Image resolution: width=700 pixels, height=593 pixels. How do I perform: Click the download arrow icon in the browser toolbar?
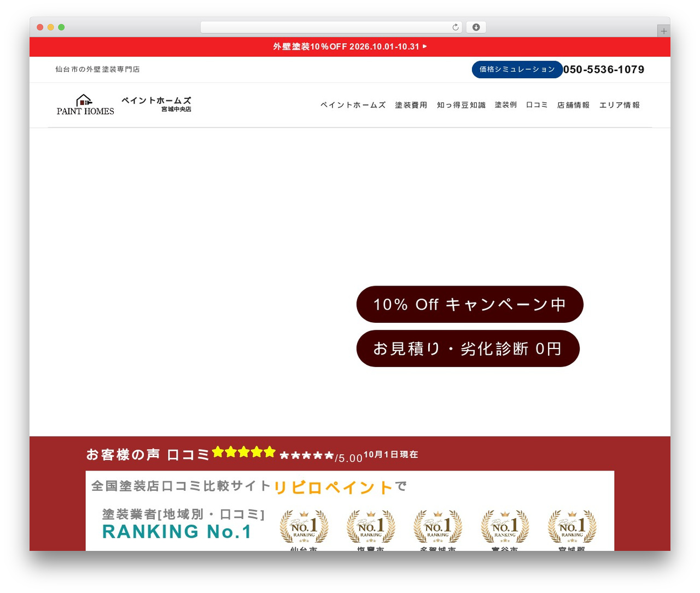(x=476, y=27)
